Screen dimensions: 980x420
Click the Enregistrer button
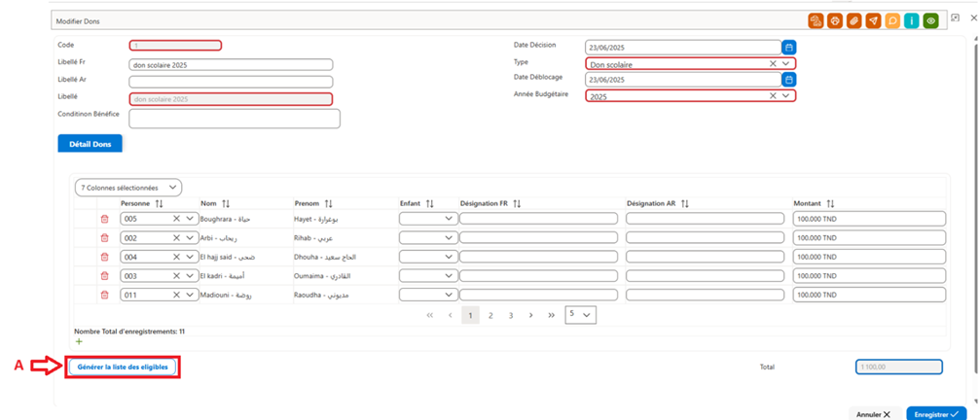point(936,414)
